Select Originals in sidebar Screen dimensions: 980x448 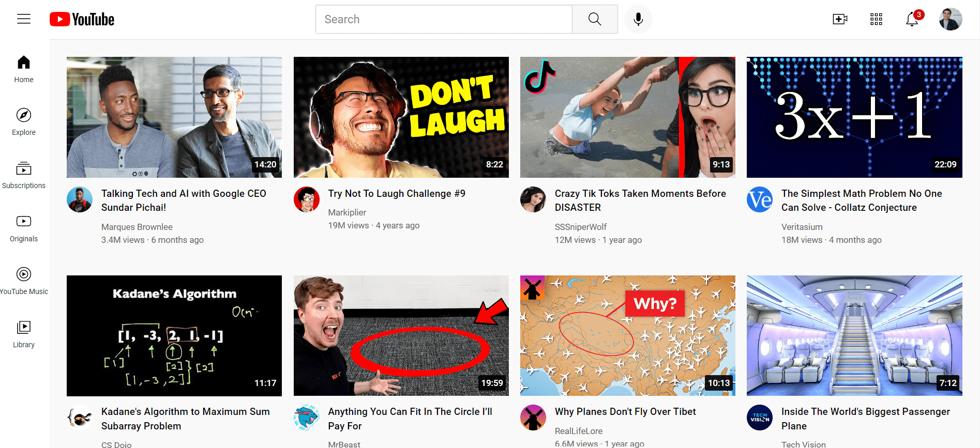coord(24,228)
